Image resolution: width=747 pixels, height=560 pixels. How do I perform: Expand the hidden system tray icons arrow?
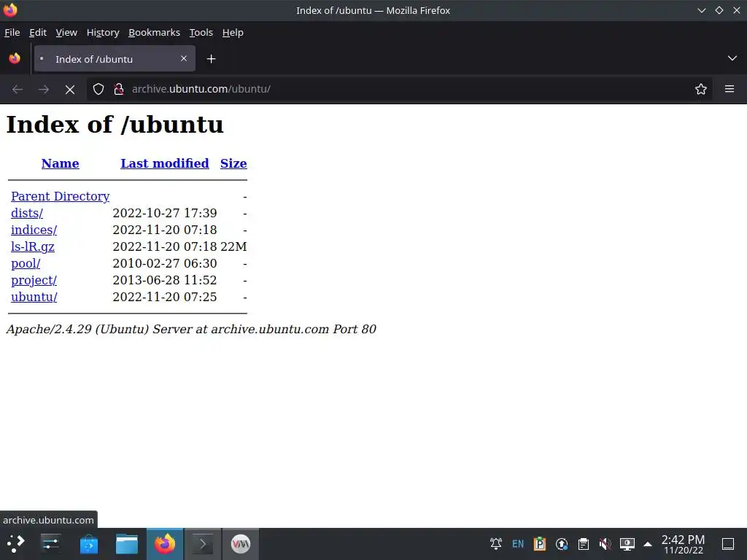(x=648, y=544)
